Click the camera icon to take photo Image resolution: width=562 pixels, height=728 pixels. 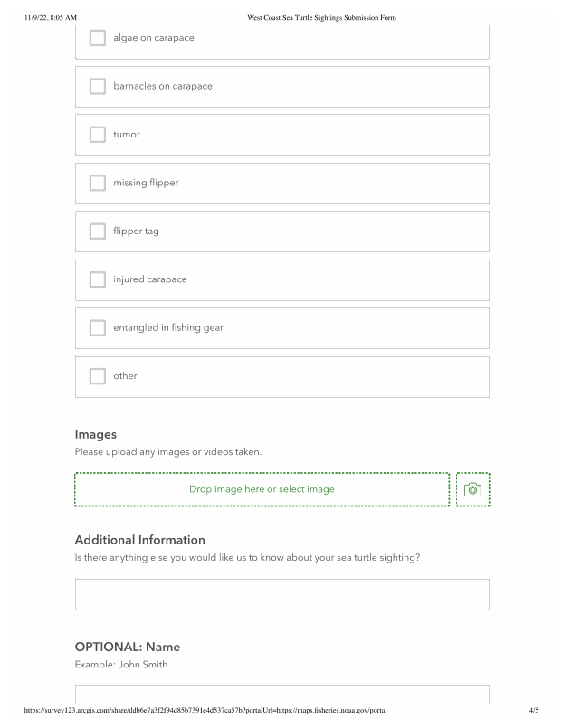point(472,489)
